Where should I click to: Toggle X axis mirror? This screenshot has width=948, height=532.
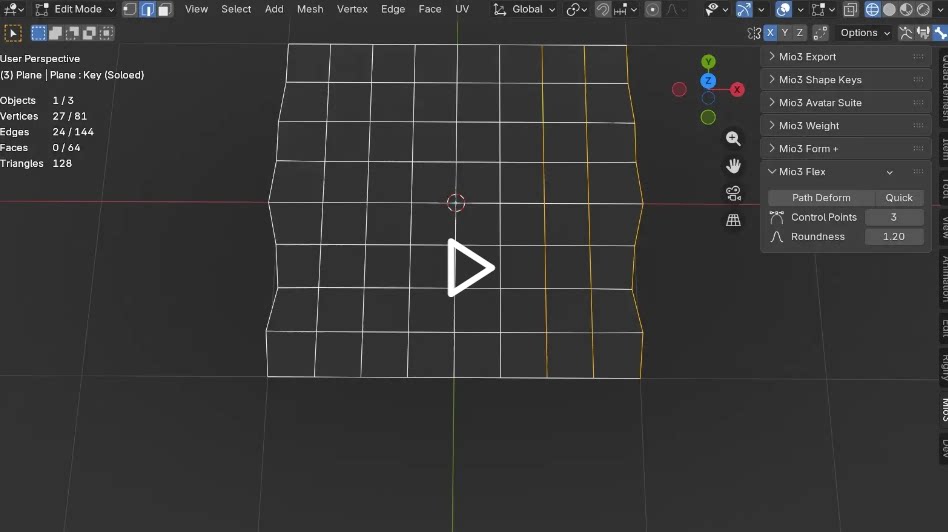point(770,33)
